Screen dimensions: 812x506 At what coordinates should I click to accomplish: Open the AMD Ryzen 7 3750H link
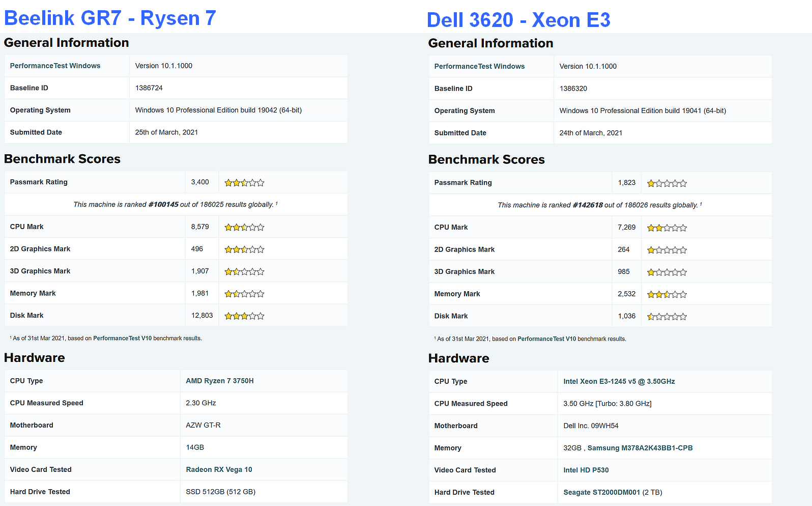(x=220, y=381)
